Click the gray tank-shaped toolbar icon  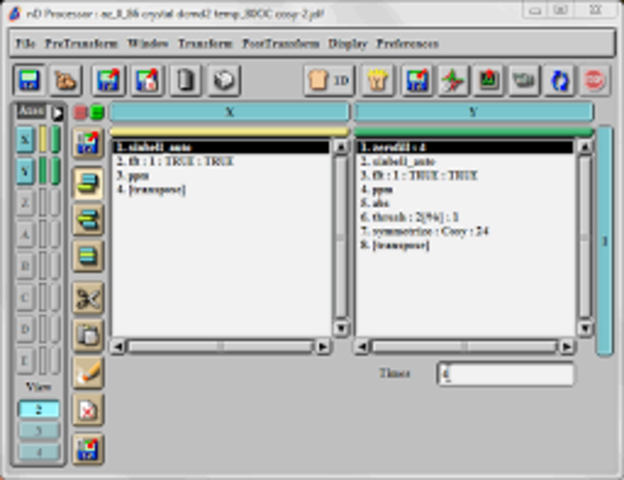tap(524, 80)
